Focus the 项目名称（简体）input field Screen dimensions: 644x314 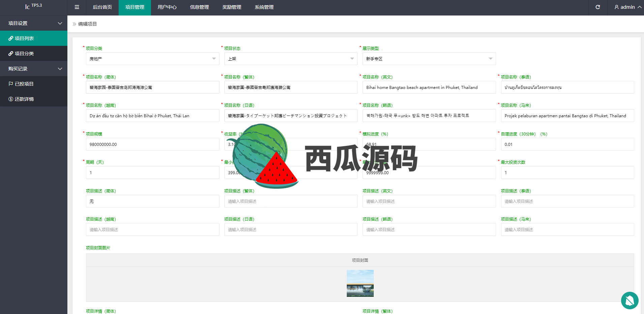[153, 87]
